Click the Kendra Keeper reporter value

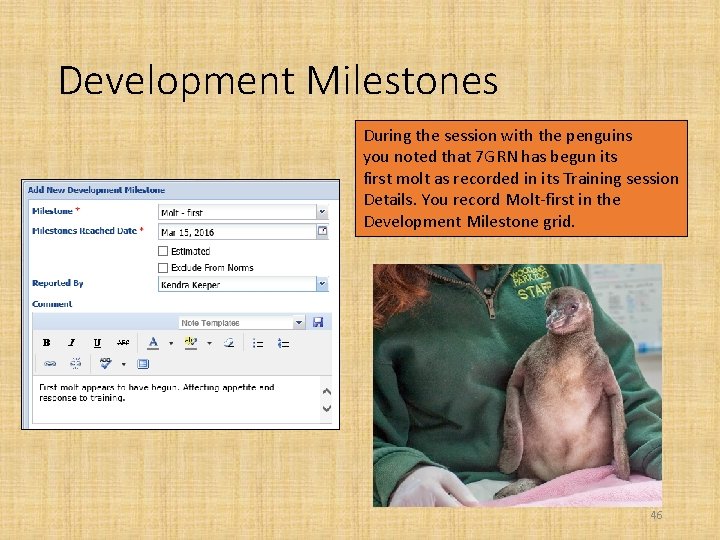tap(191, 285)
